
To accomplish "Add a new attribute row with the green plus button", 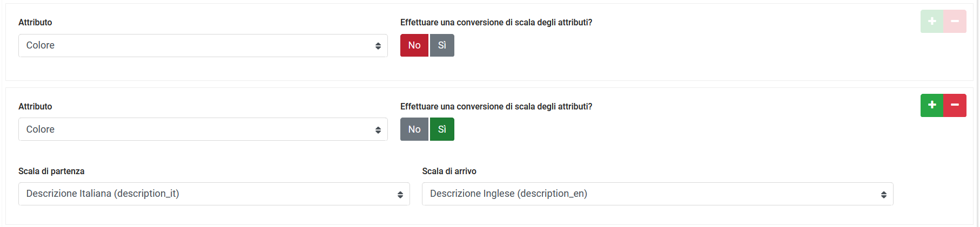I will tap(932, 105).
